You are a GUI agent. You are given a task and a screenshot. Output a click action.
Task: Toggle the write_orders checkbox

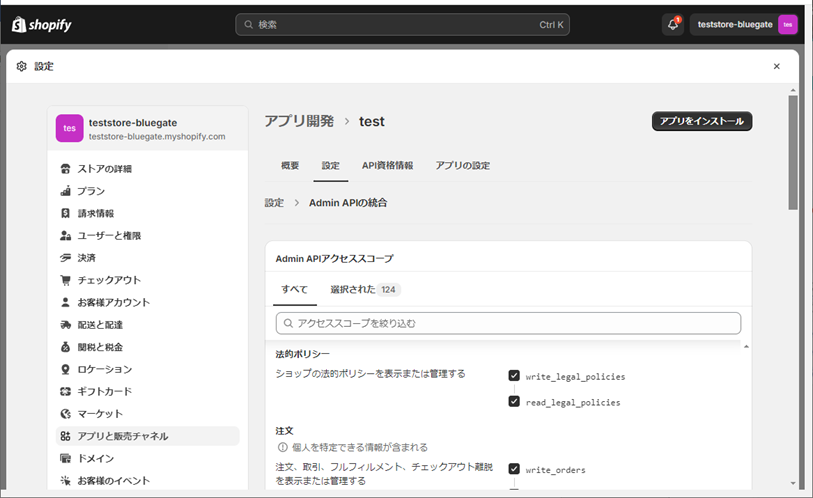514,469
